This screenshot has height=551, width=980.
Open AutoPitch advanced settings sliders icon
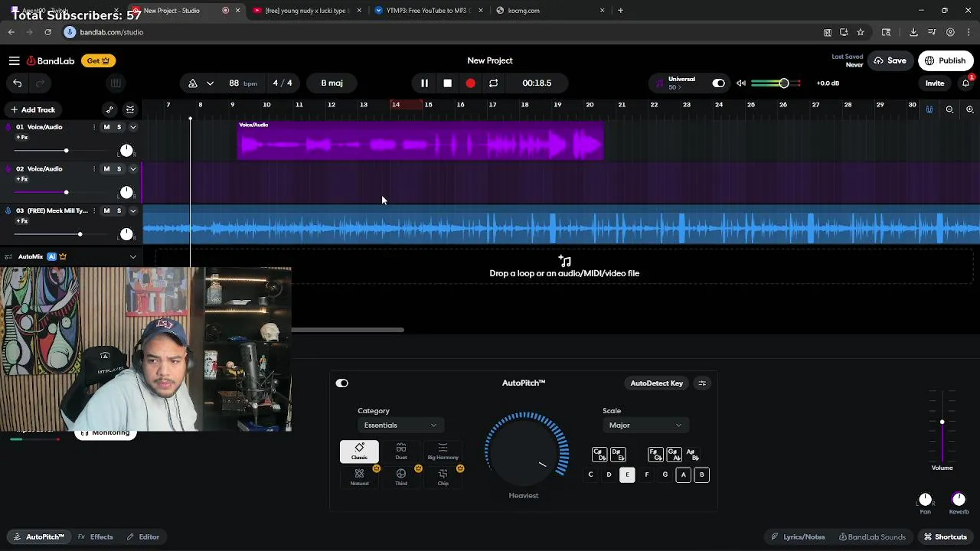tap(702, 383)
